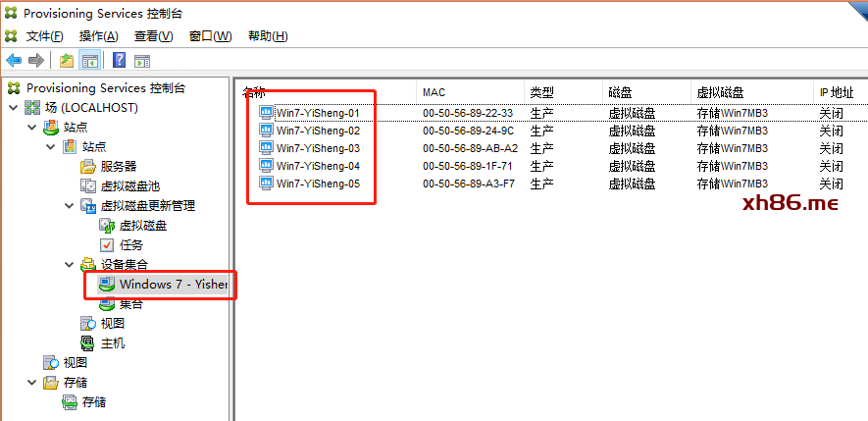The image size is (868, 421).
Task: Select the 虚拟磁盘池 tree item
Action: click(x=128, y=186)
